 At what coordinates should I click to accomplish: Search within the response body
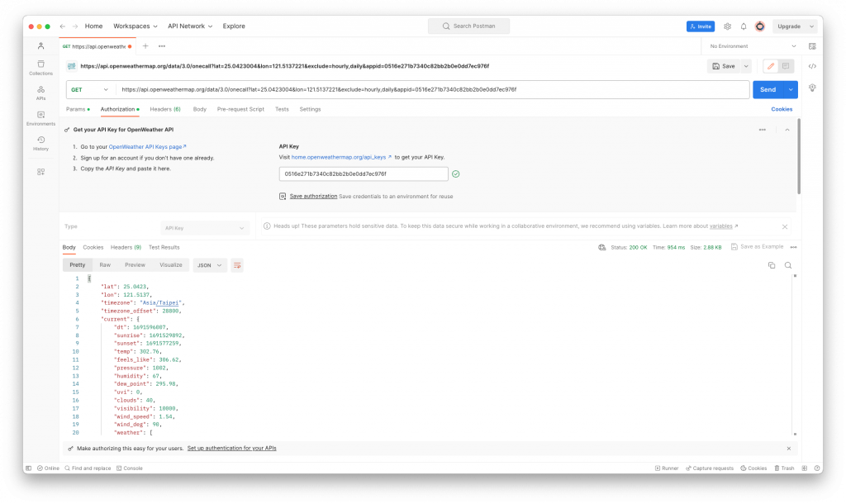(788, 265)
